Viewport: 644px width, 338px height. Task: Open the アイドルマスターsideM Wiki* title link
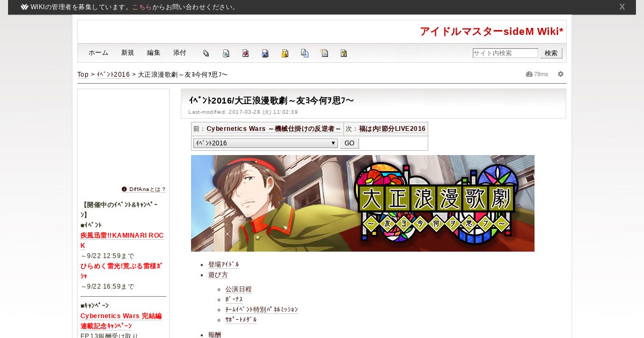[492, 32]
